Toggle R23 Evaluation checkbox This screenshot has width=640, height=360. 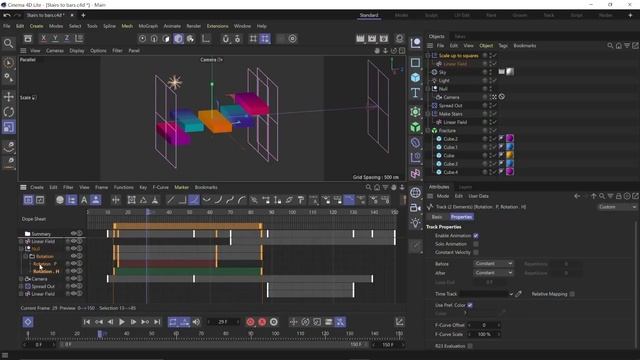(x=470, y=346)
